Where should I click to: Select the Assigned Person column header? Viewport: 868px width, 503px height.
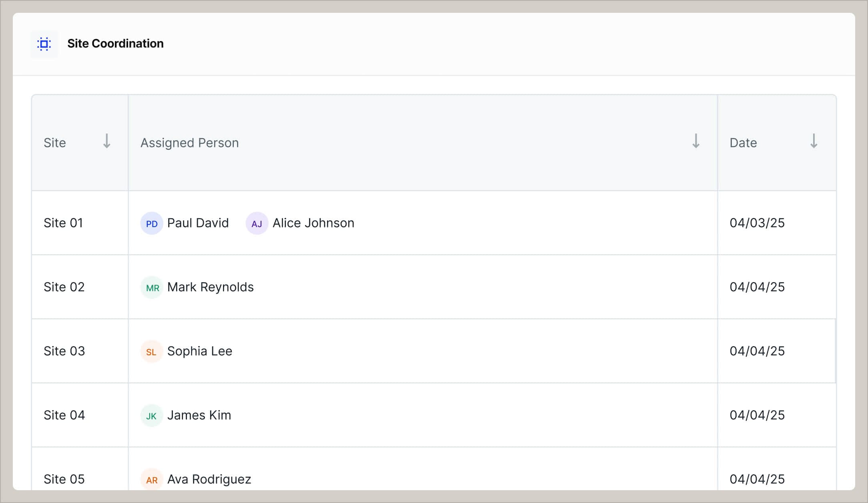click(x=189, y=143)
